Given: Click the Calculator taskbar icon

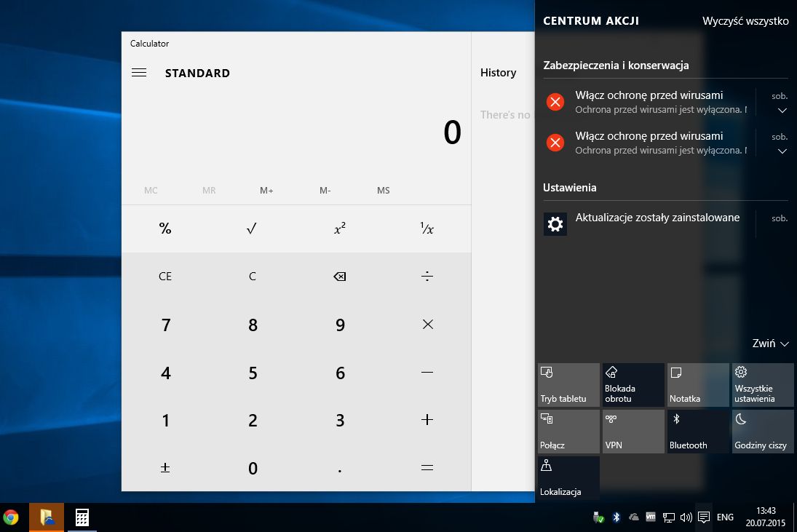Looking at the screenshot, I should [82, 517].
